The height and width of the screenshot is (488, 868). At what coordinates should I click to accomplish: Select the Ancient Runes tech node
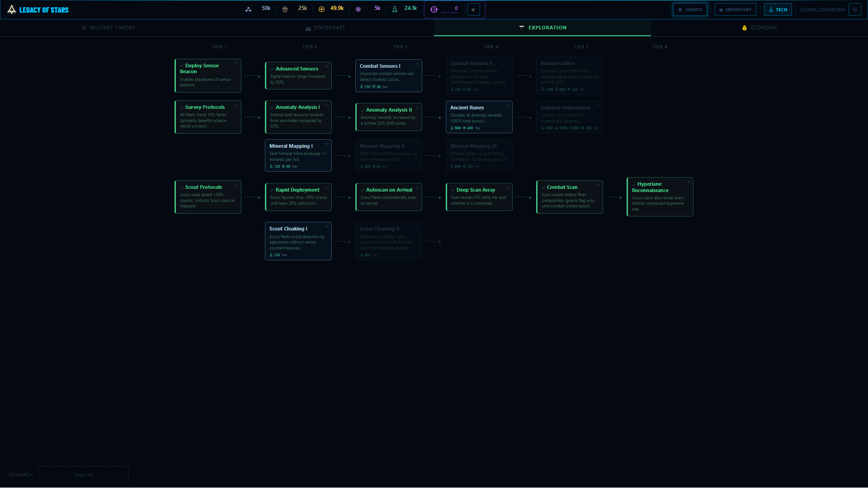tap(479, 117)
